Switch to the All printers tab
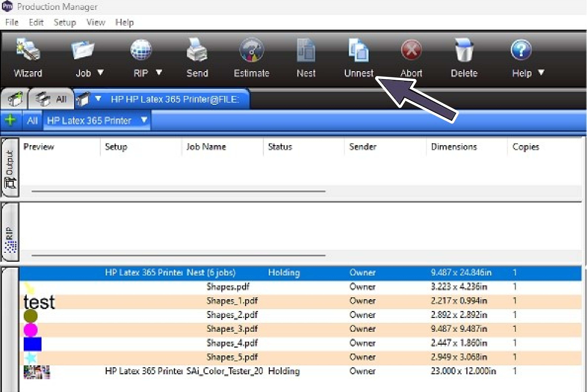Image resolution: width=587 pixels, height=392 pixels. pos(51,99)
